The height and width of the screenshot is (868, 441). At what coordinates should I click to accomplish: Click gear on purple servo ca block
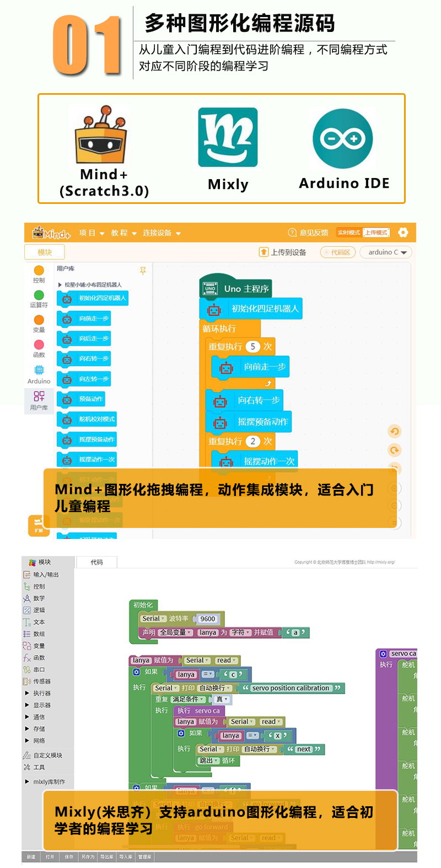coord(383,654)
